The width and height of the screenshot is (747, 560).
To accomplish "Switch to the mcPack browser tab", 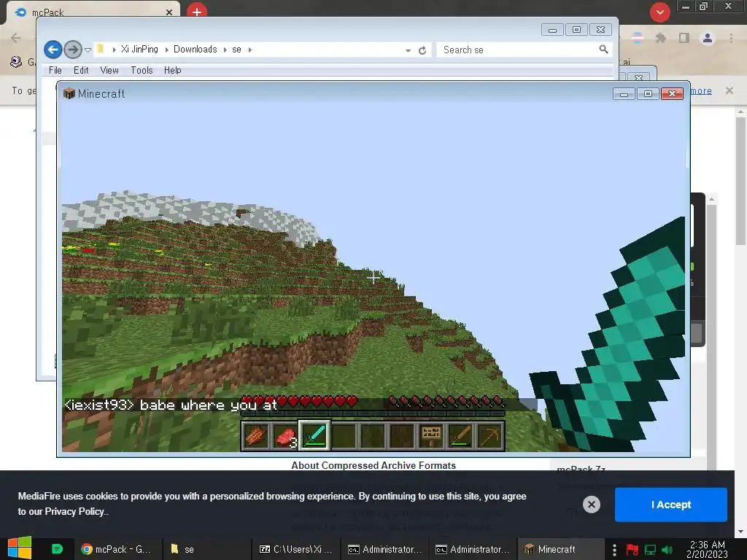I will [x=93, y=12].
